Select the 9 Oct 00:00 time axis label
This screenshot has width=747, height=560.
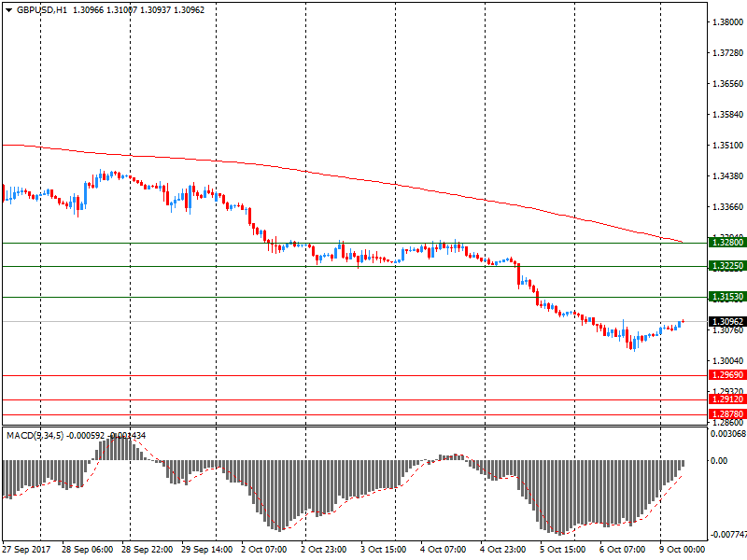(682, 549)
